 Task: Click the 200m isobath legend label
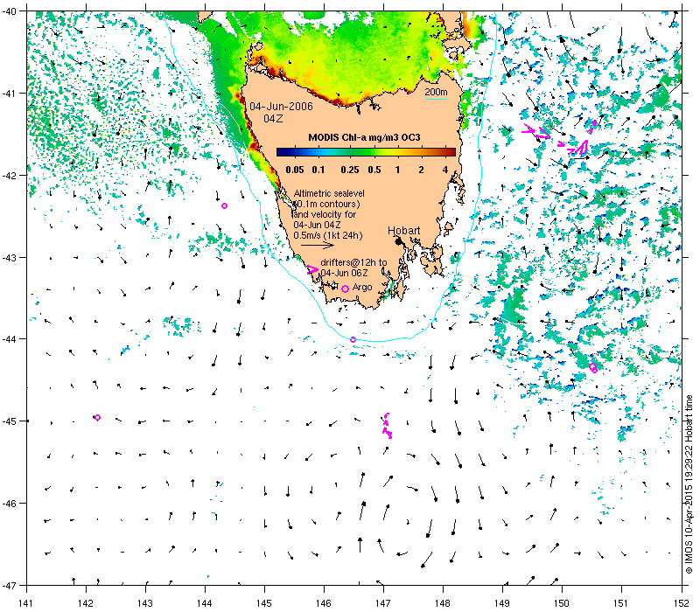(436, 92)
